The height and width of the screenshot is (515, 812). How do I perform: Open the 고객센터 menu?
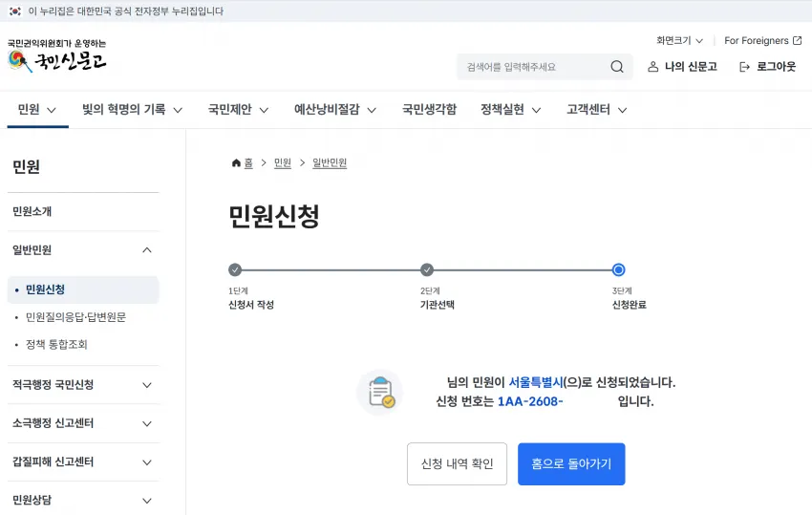click(x=596, y=109)
